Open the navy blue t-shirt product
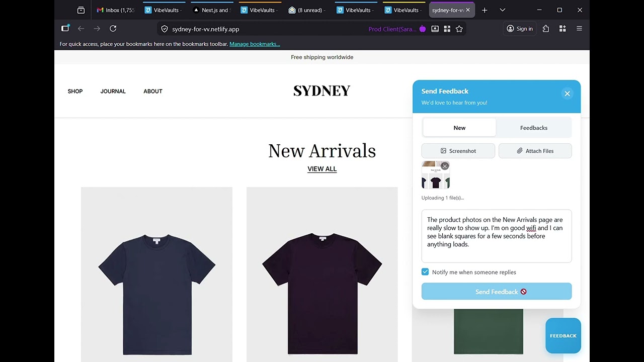The width and height of the screenshot is (644, 362). pos(156,275)
